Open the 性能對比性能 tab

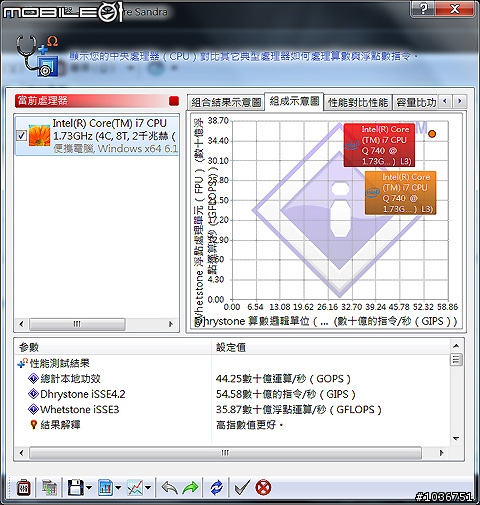pyautogui.click(x=358, y=102)
